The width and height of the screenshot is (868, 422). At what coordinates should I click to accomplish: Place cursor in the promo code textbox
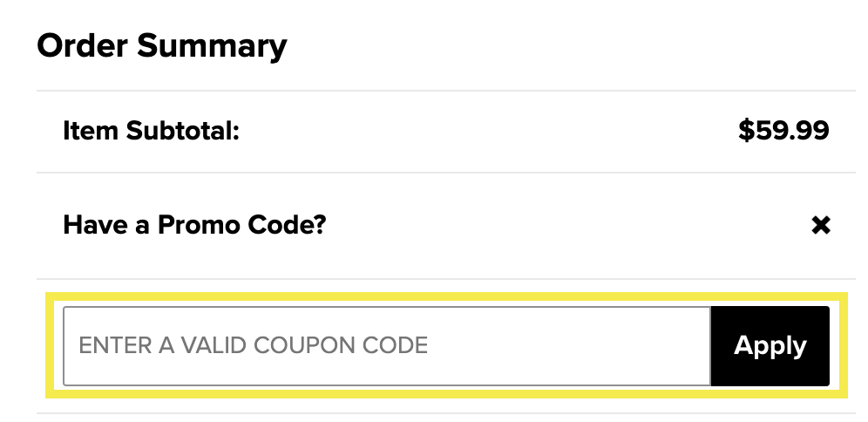387,346
